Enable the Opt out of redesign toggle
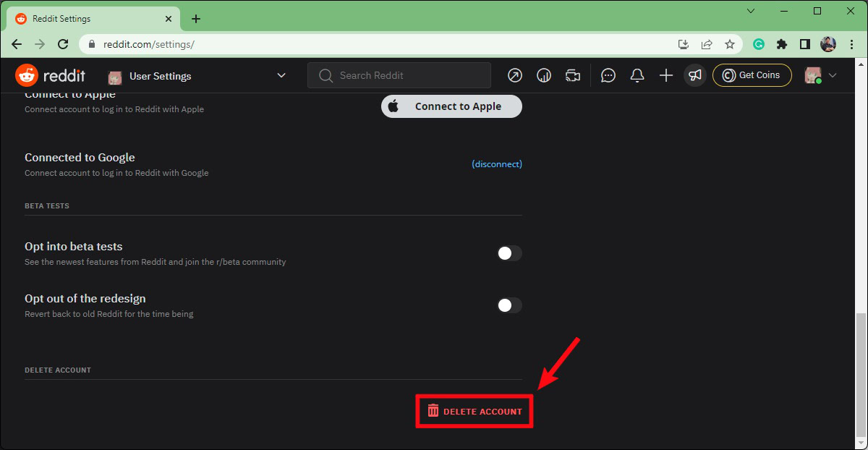 [x=510, y=305]
